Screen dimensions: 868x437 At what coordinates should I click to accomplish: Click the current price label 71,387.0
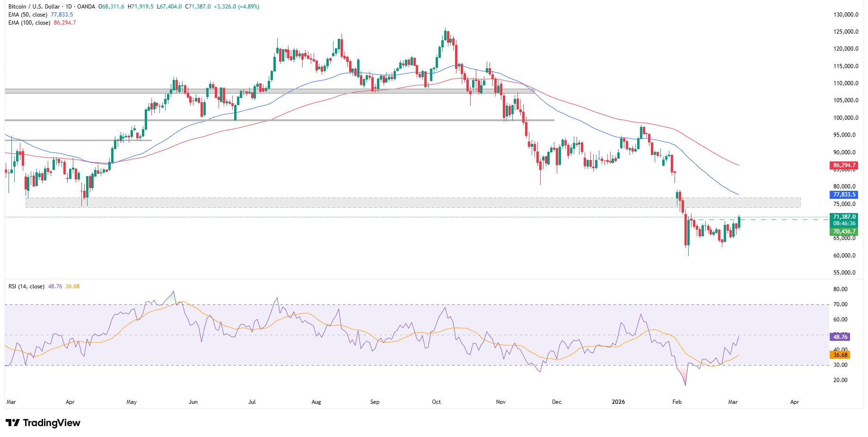pyautogui.click(x=844, y=217)
